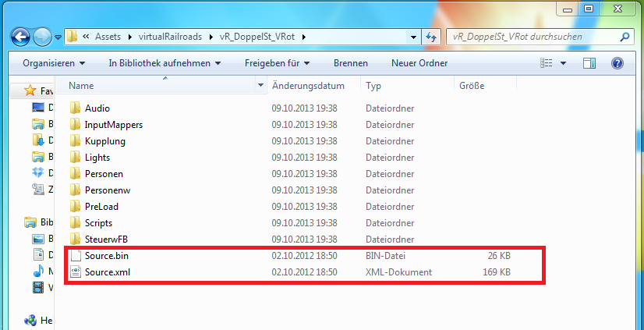Sort by Typ column header
The height and width of the screenshot is (330, 644).
click(373, 86)
